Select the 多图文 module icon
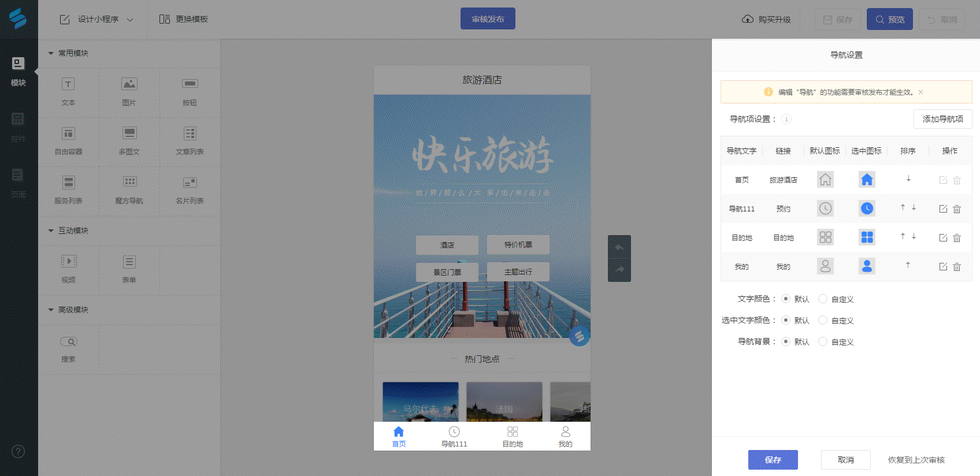Screen dimensions: 980x476 [x=129, y=133]
